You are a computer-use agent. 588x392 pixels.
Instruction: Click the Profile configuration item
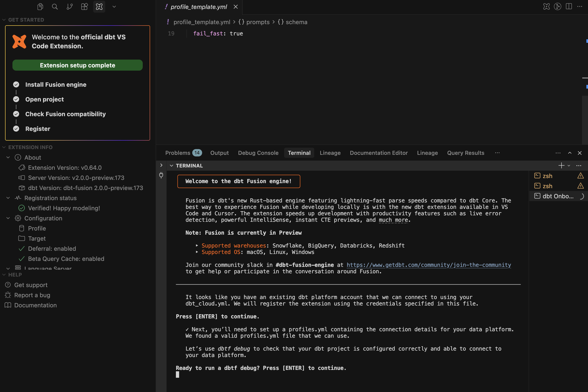[x=78, y=228]
